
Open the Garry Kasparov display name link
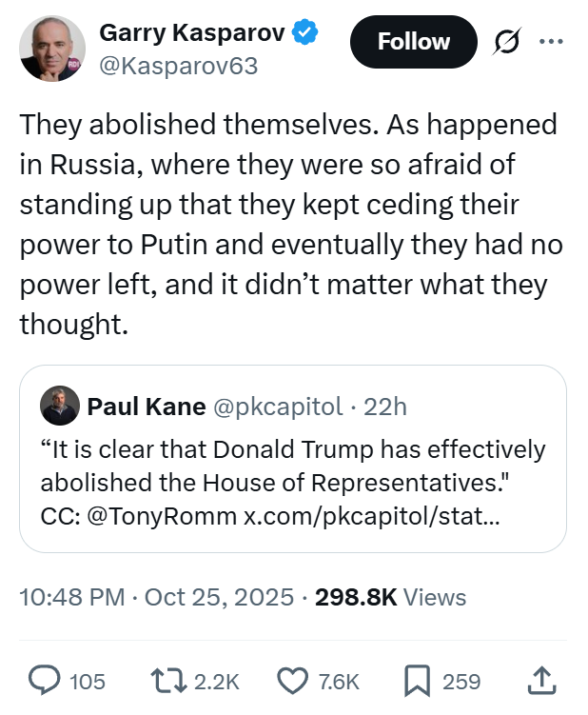pyautogui.click(x=192, y=32)
